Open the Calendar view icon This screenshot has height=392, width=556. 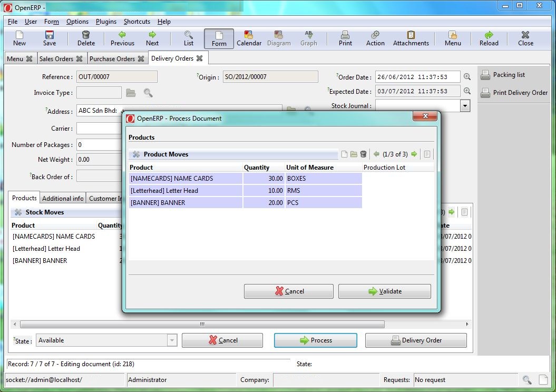click(x=249, y=35)
